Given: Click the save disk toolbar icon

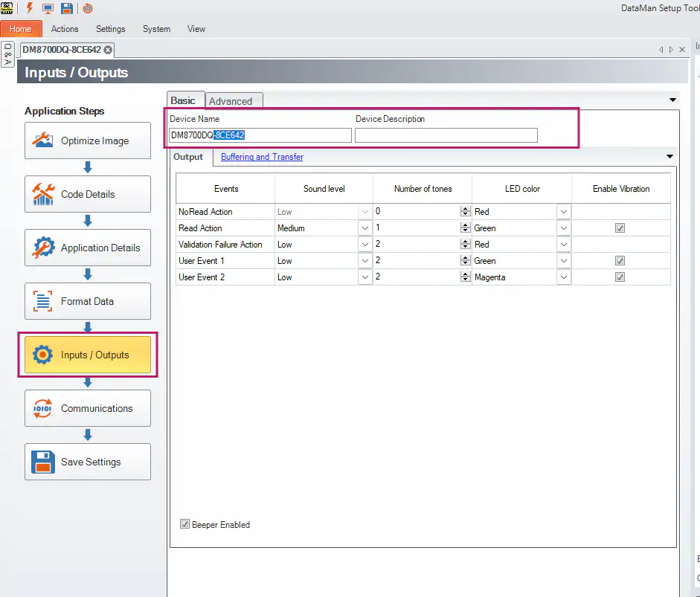Looking at the screenshot, I should pyautogui.click(x=65, y=7).
